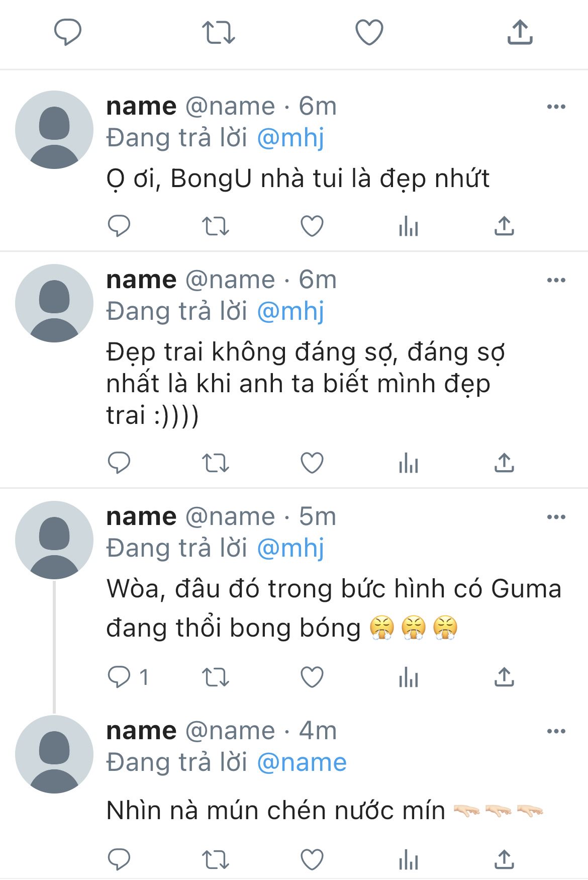View analytics of the "Đẹp trai" tweet
The height and width of the screenshot is (880, 588).
(409, 463)
